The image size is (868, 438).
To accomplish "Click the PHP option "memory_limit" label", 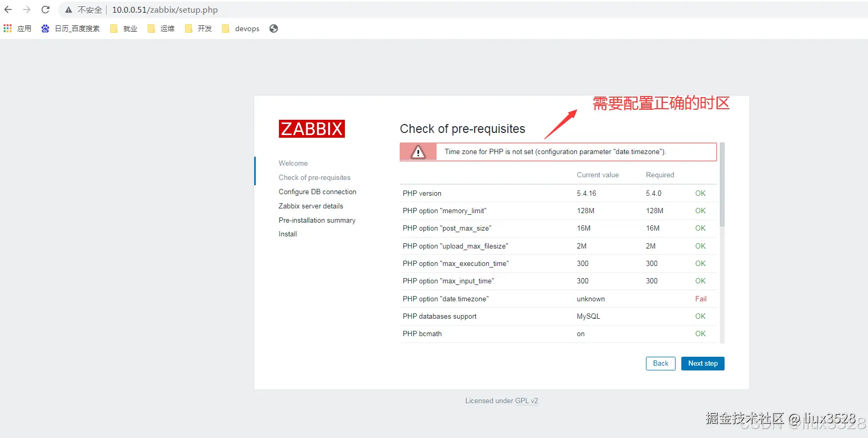I will point(445,211).
